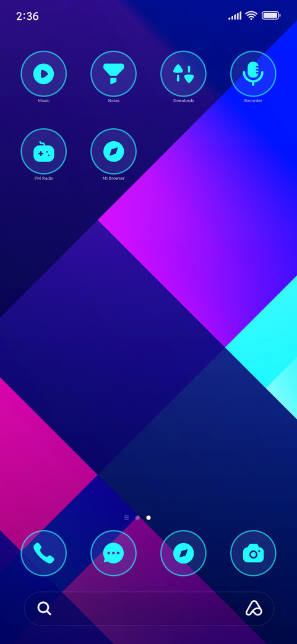297x644 pixels.
Task: Open the Music app
Action: 43,74
